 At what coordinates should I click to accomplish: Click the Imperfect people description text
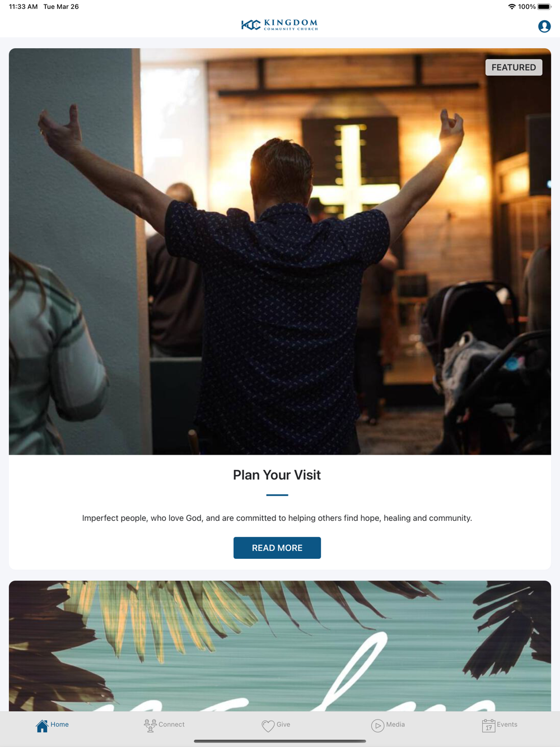[x=277, y=518]
